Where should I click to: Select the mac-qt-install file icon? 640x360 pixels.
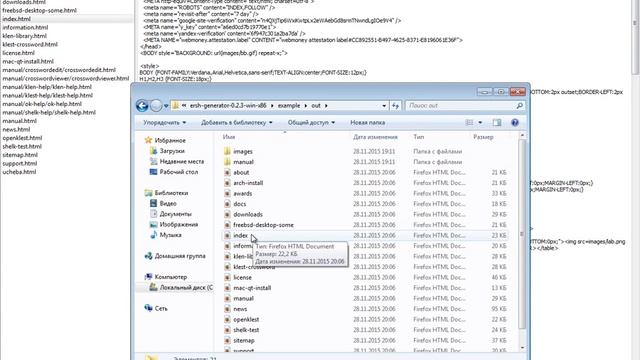228,288
